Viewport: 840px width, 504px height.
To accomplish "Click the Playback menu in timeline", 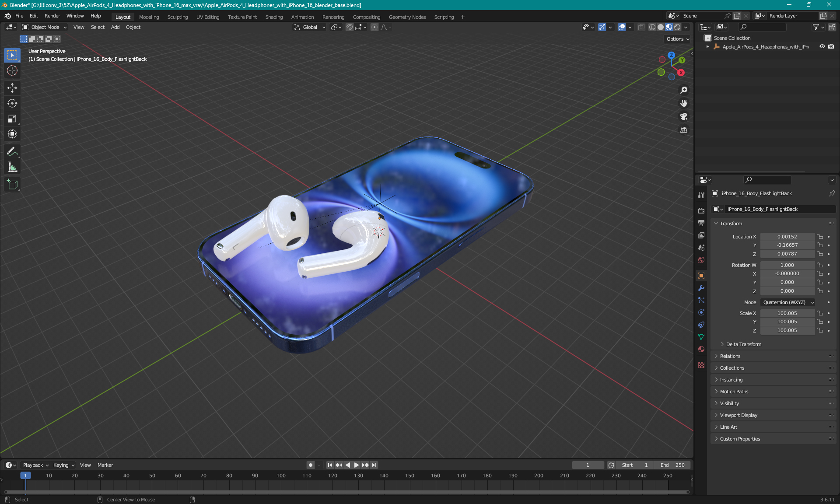I will tap(36, 465).
